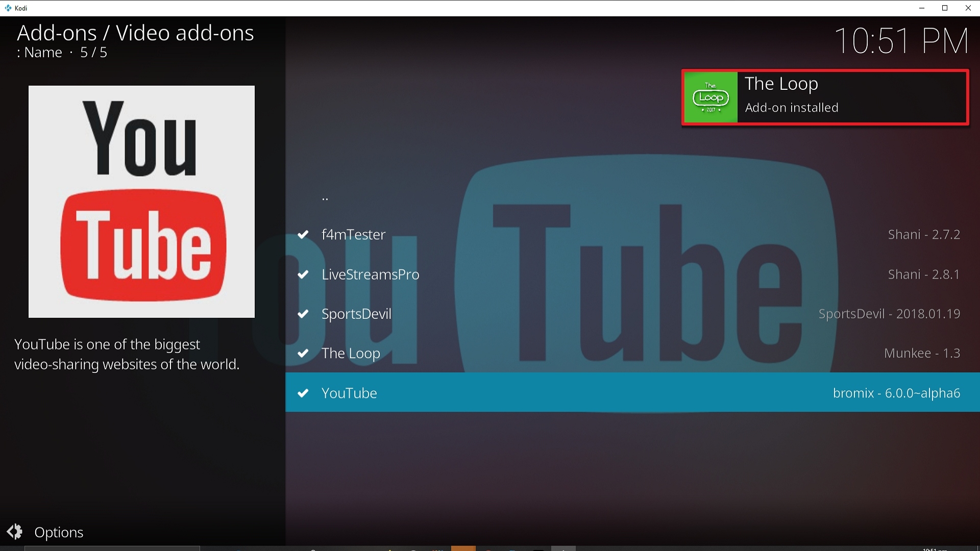Click the Kodi logo in title bar

coord(8,8)
